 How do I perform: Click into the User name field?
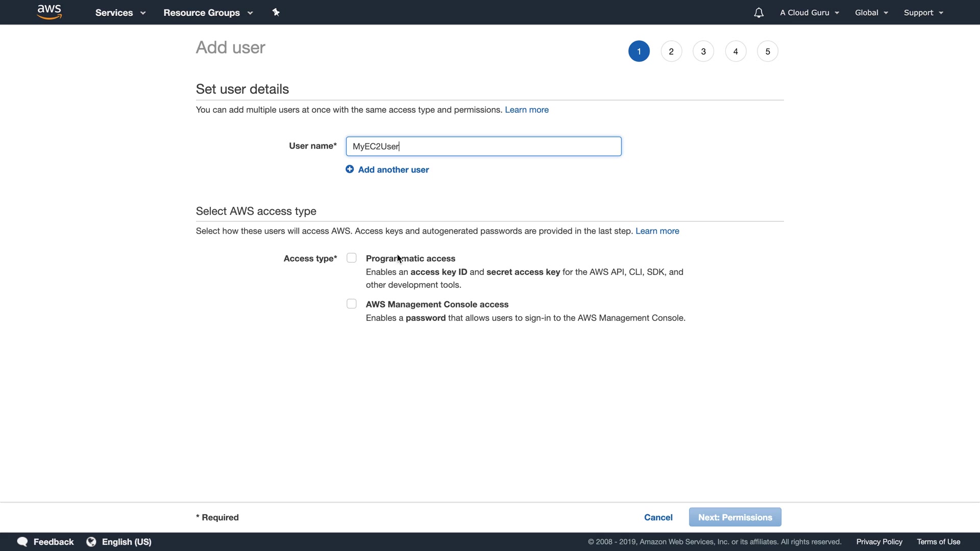483,146
